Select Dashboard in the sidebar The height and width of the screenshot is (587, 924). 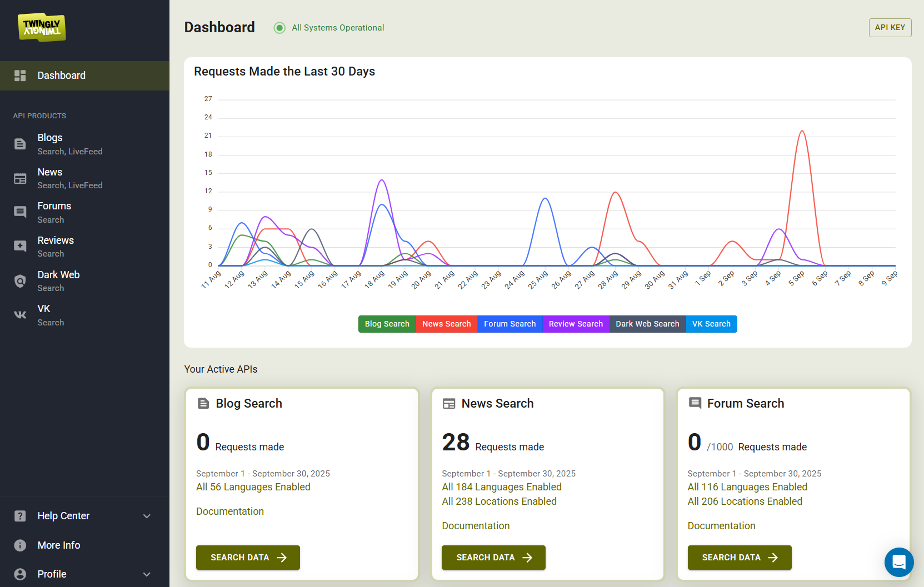click(x=61, y=76)
